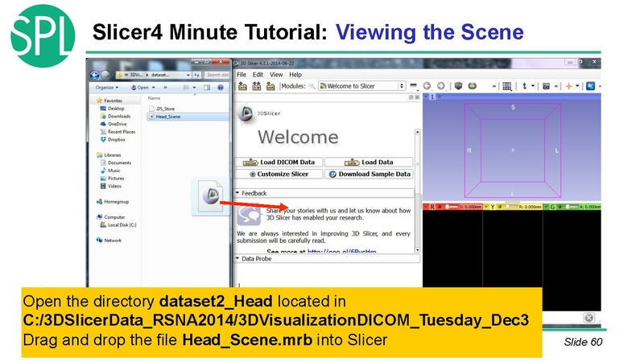Select Network in Explorer sidebar
Viewport: 644px width, 362px height.
109,241
